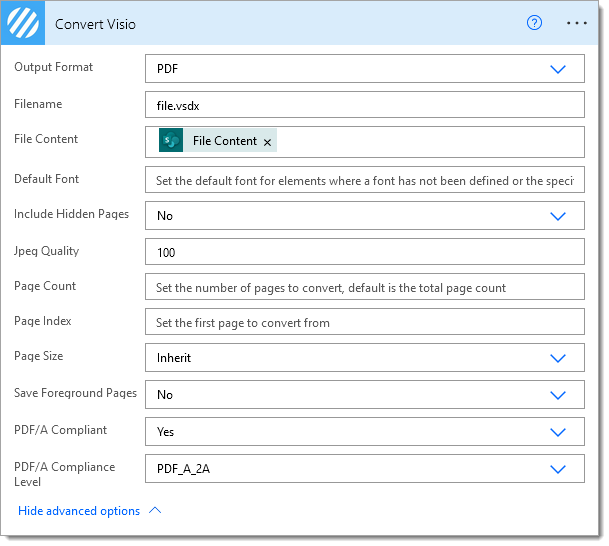This screenshot has height=546, width=609.
Task: Click the Page Index label
Action: point(43,321)
